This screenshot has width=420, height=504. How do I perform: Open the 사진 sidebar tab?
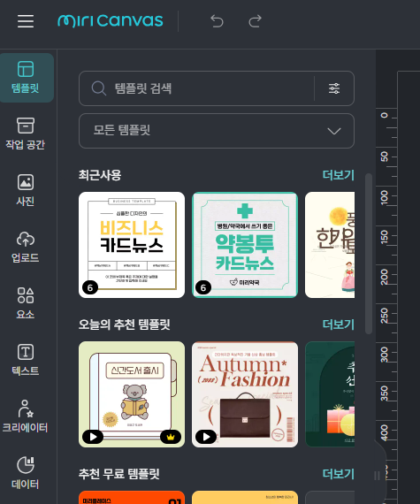26,190
